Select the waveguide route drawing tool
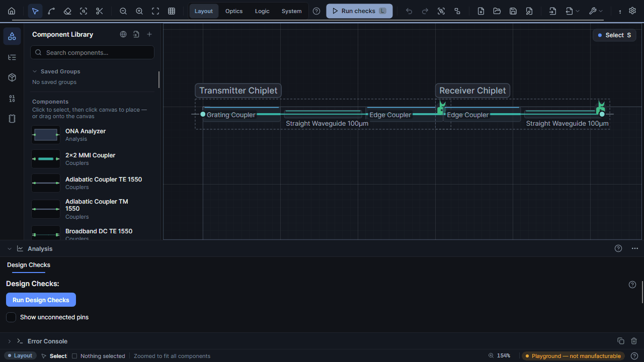Image resolution: width=644 pixels, height=362 pixels. click(x=51, y=11)
